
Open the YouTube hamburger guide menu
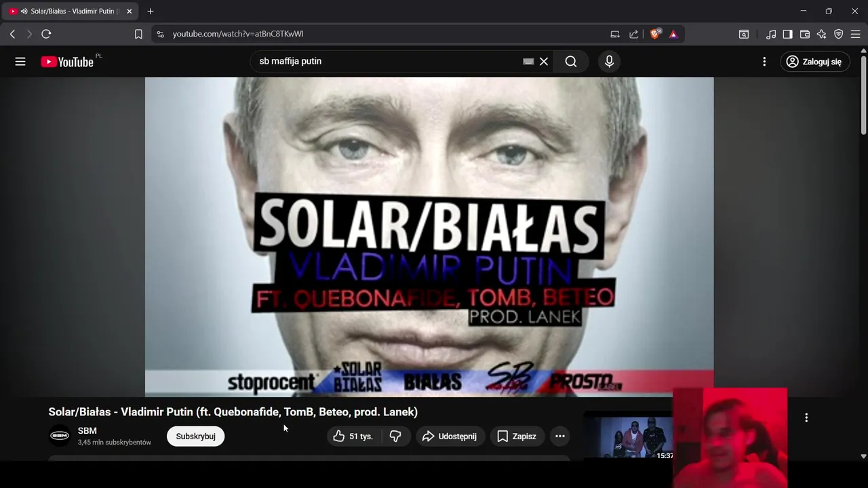click(20, 62)
